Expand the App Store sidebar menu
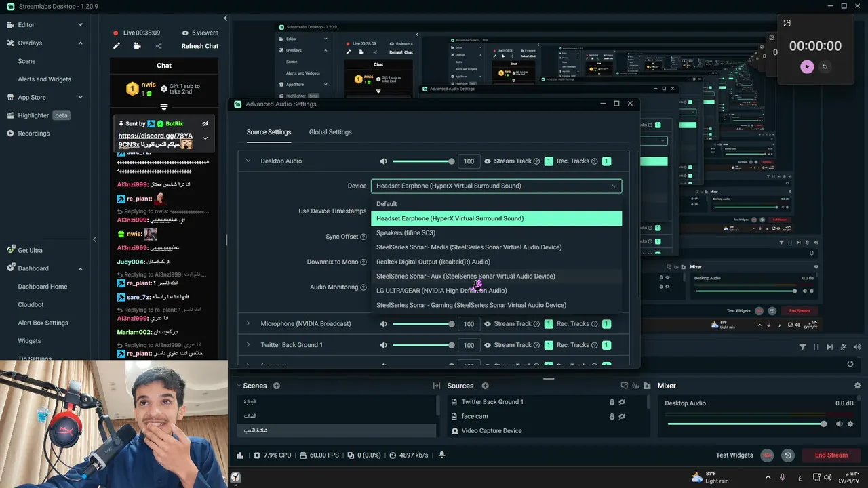Image resolution: width=868 pixels, height=488 pixels. [x=80, y=98]
